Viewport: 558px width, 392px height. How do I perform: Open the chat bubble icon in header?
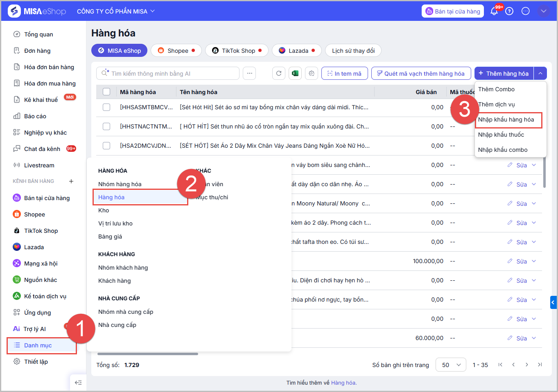pyautogui.click(x=526, y=11)
